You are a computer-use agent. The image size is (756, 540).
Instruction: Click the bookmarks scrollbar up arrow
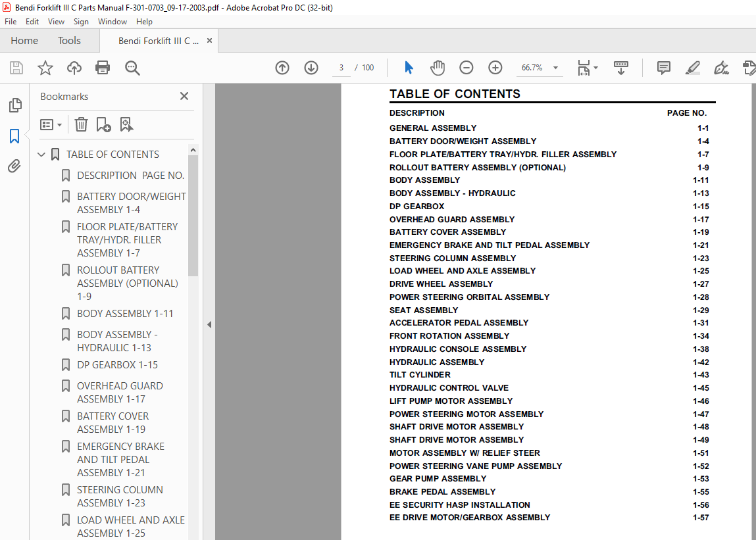coord(193,150)
